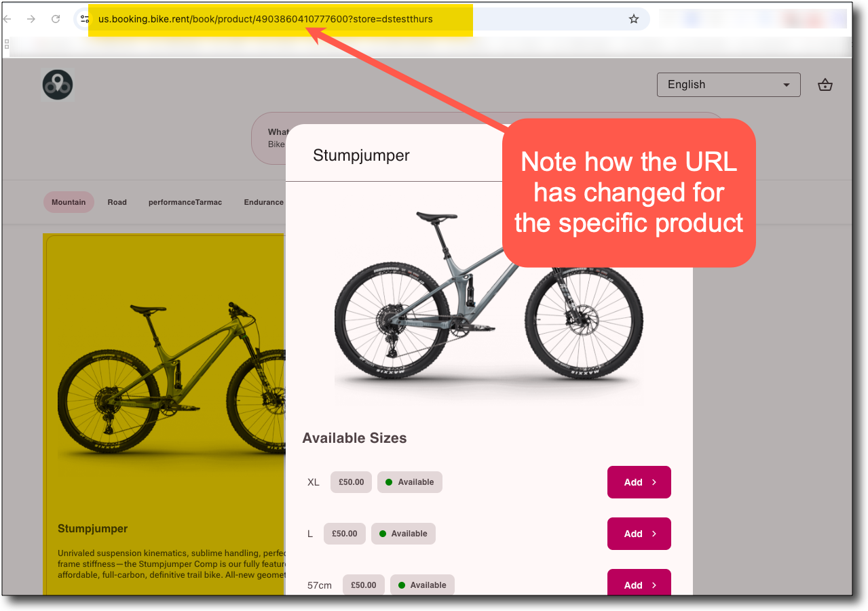Click the address bar URL
868x611 pixels.
pos(265,19)
